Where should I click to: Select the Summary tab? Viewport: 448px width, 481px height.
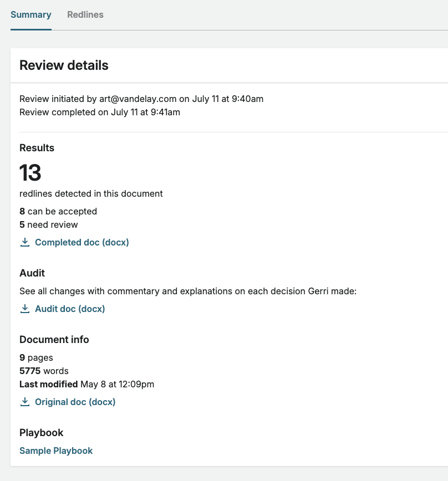pyautogui.click(x=31, y=15)
